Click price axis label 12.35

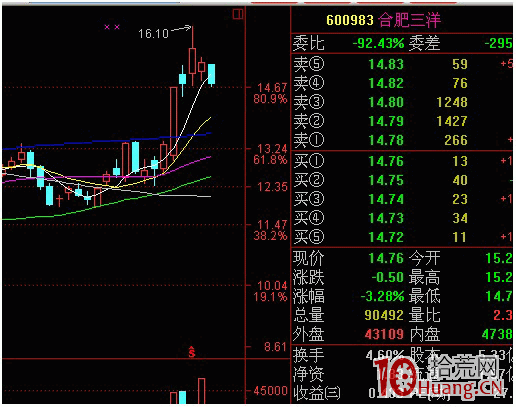pyautogui.click(x=272, y=187)
